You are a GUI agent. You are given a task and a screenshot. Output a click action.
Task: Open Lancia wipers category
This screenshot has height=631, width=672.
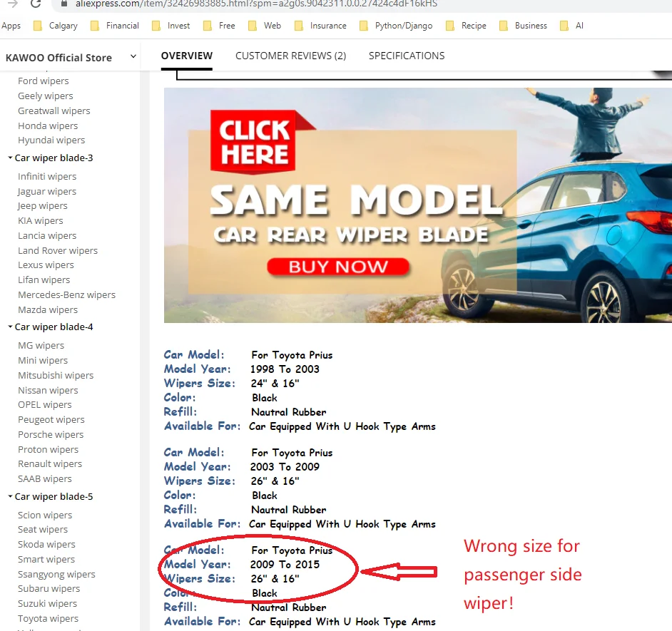pyautogui.click(x=47, y=235)
